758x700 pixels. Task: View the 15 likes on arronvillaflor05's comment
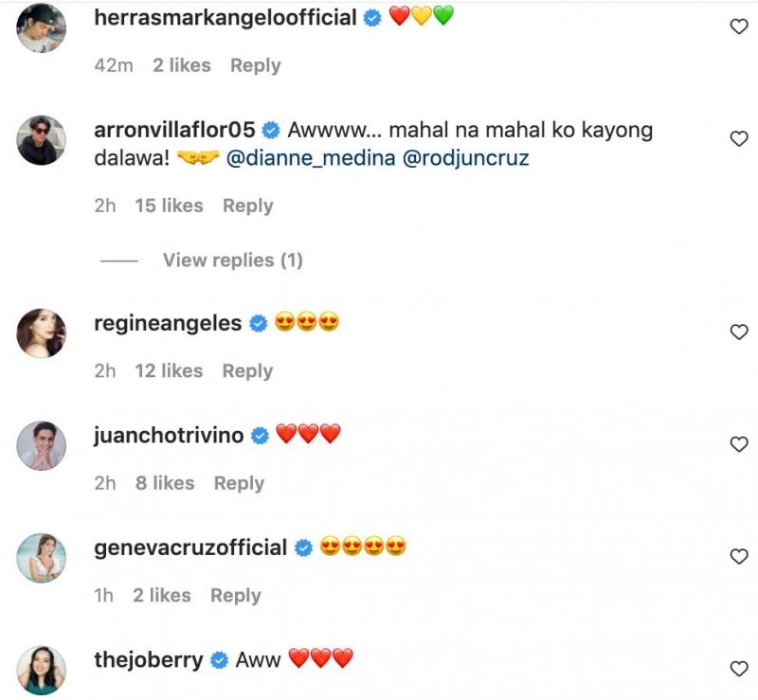tap(169, 206)
